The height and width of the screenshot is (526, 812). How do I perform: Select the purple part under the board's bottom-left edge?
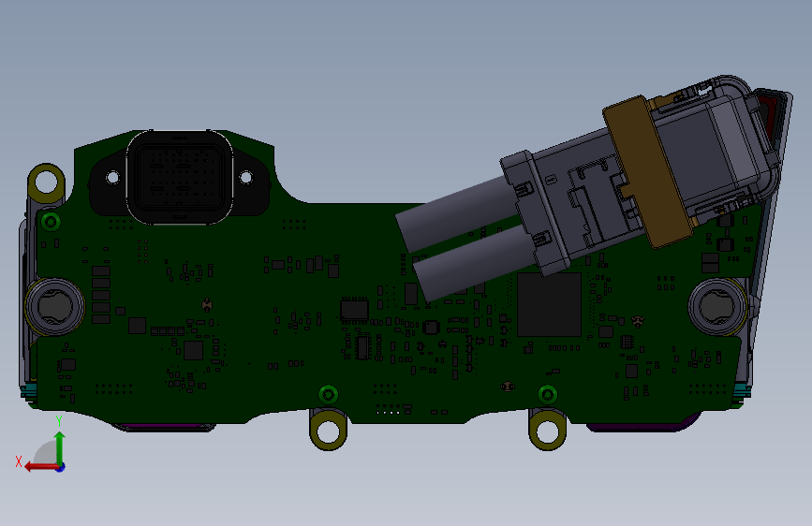click(164, 427)
